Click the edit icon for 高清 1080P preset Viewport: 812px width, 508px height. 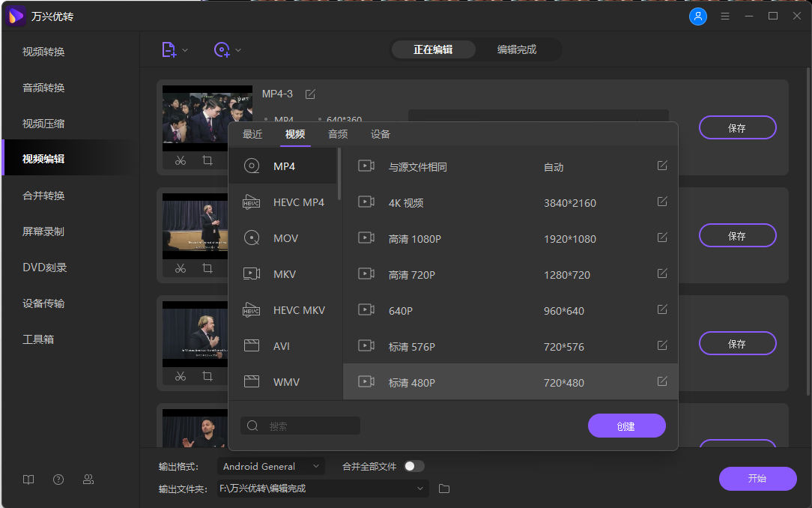pos(662,238)
